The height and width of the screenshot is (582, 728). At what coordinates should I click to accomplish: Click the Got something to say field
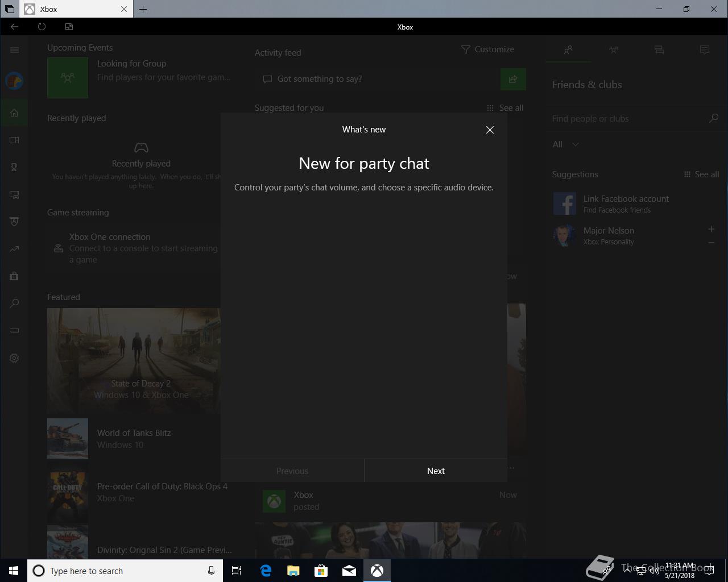pos(378,79)
